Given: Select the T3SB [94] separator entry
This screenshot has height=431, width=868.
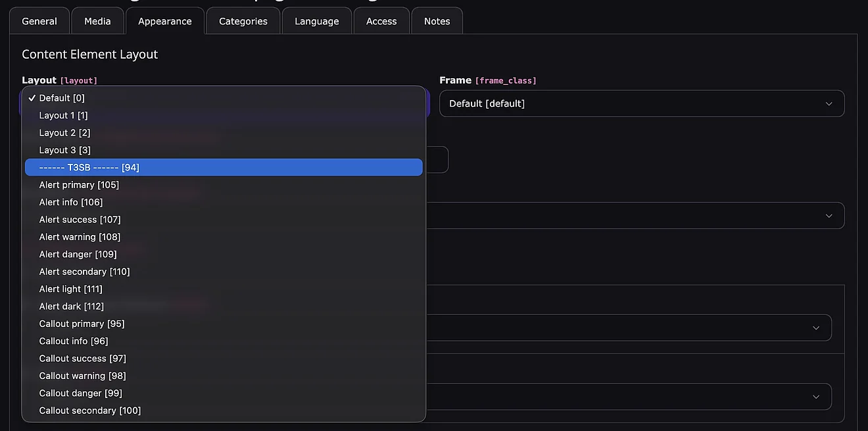Looking at the screenshot, I should point(89,167).
